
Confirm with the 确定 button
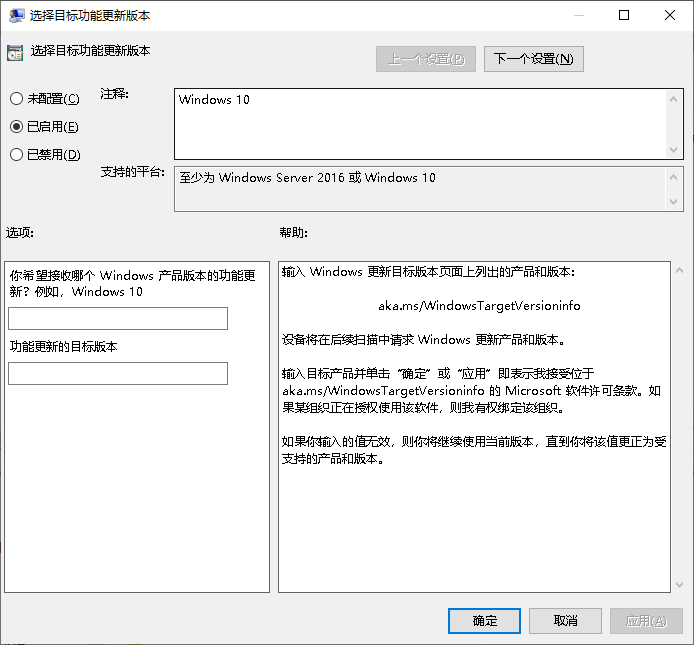(484, 621)
